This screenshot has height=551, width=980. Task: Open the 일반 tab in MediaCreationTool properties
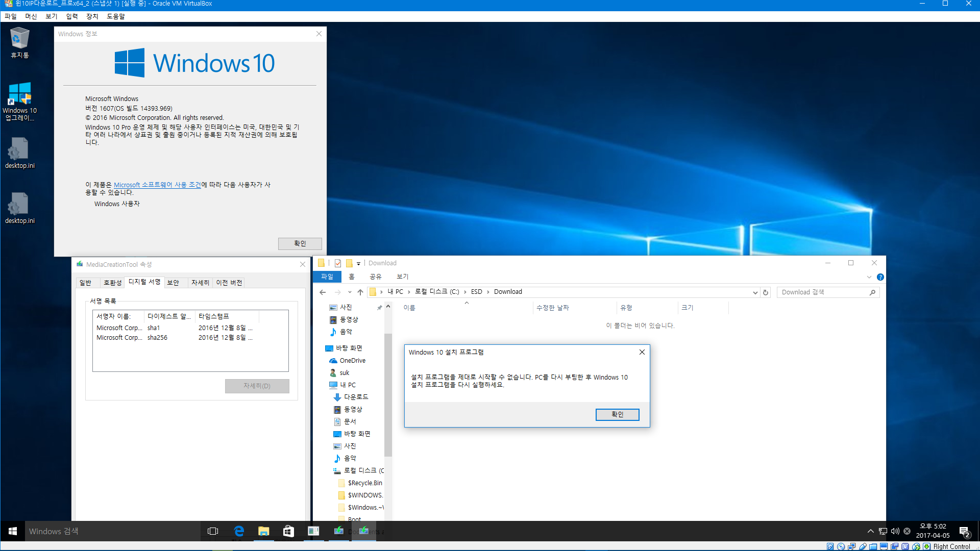pyautogui.click(x=86, y=283)
